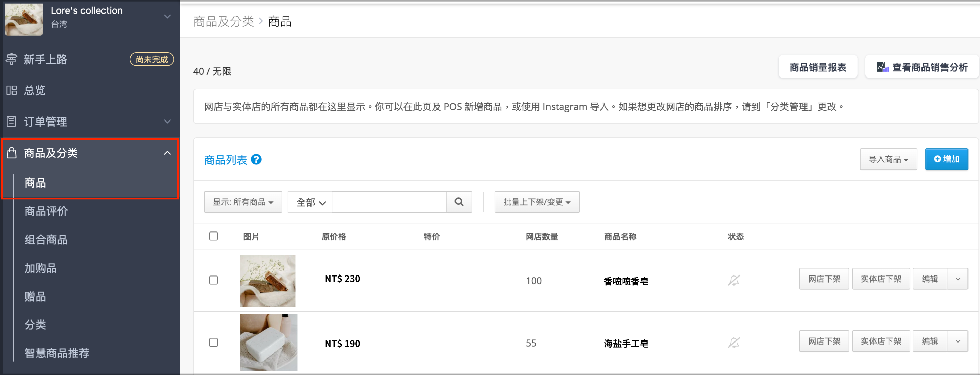Click the 尚未完成 status badge
The image size is (980, 375).
152,59
